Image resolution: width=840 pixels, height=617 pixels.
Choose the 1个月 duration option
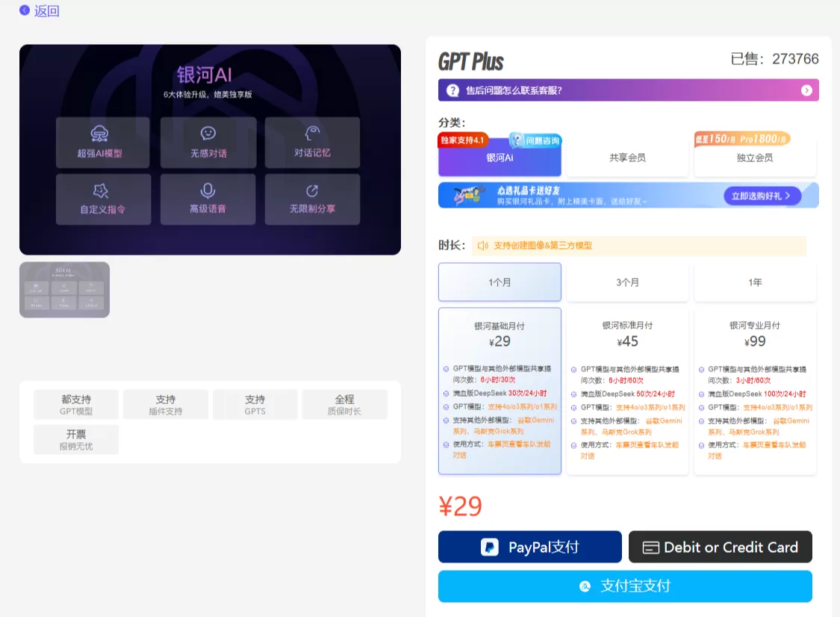tap(500, 282)
